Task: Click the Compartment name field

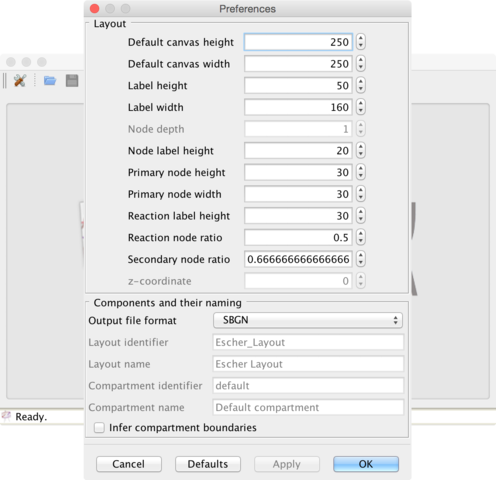Action: point(308,407)
